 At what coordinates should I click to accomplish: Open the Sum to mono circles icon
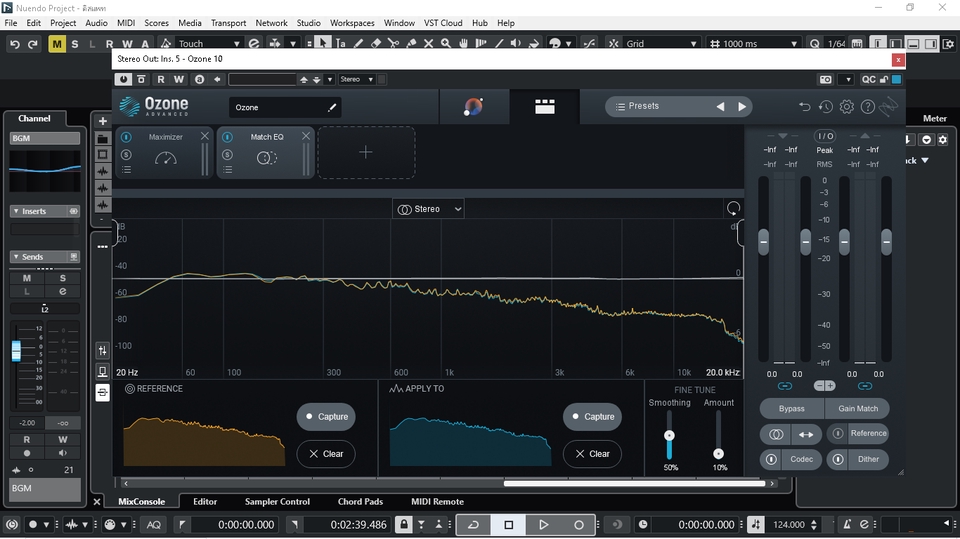(x=776, y=434)
